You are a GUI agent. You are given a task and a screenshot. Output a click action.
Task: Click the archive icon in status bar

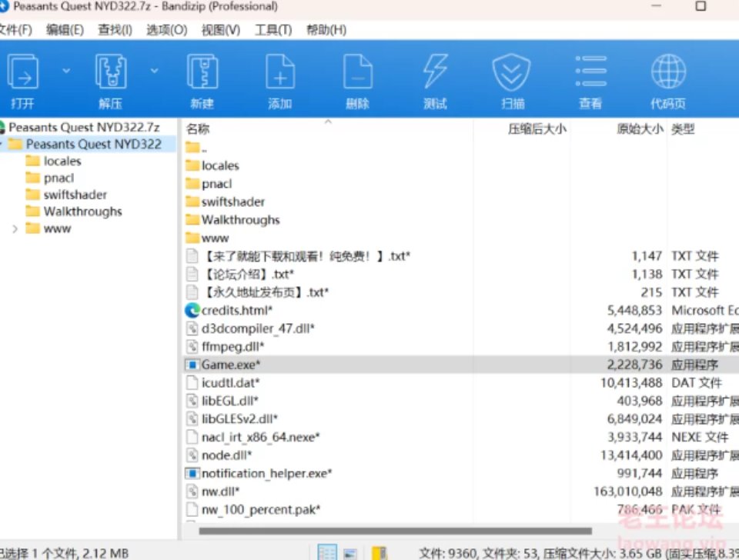[380, 553]
